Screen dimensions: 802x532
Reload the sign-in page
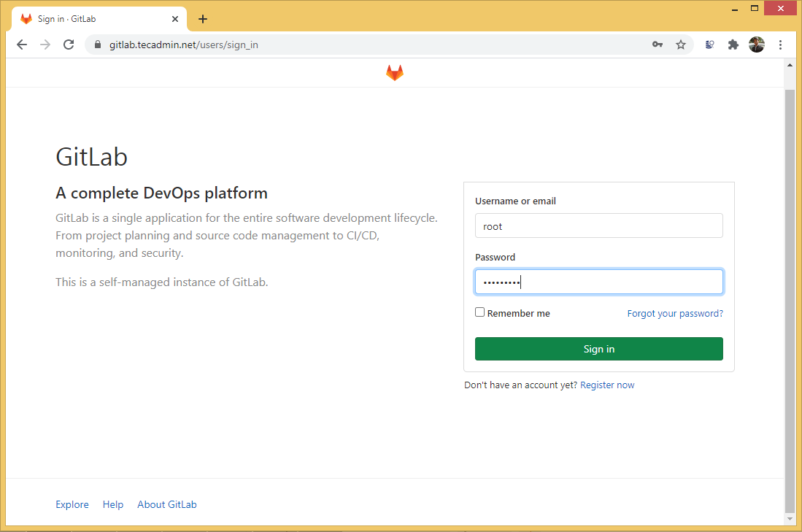click(x=69, y=45)
